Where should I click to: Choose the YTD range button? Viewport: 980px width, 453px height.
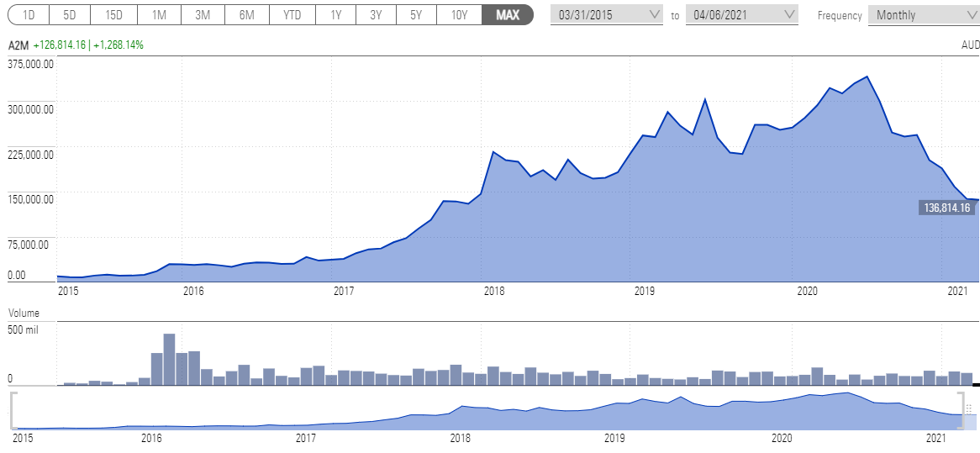point(292,15)
